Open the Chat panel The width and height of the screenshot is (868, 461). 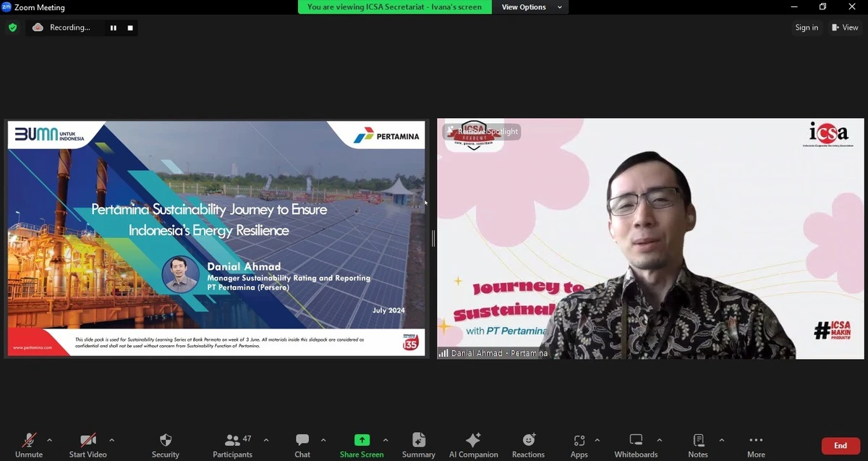302,443
